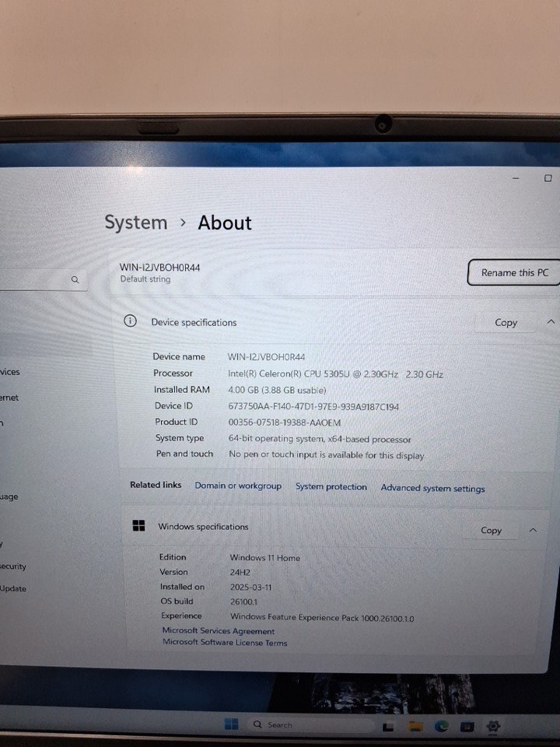Screen dimensions: 560x747
Task: Open the System protection link
Action: coord(331,486)
